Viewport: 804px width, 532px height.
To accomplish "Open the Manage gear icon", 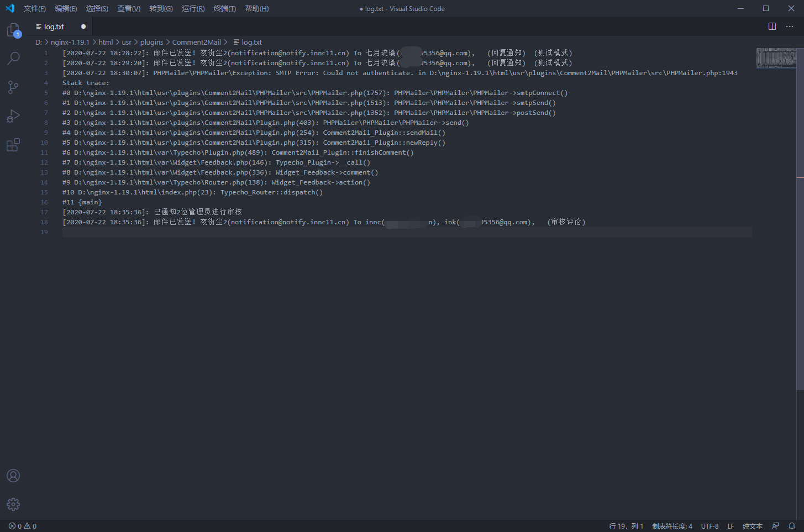I will click(13, 504).
